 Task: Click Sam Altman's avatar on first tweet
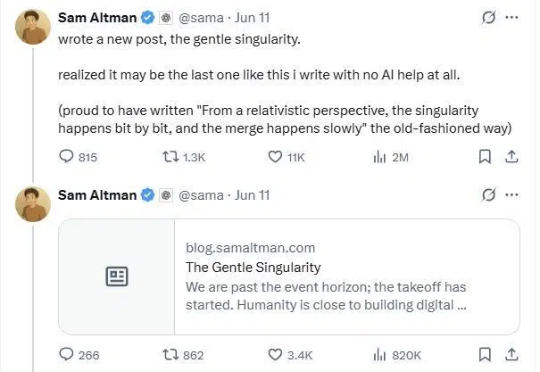[33, 27]
